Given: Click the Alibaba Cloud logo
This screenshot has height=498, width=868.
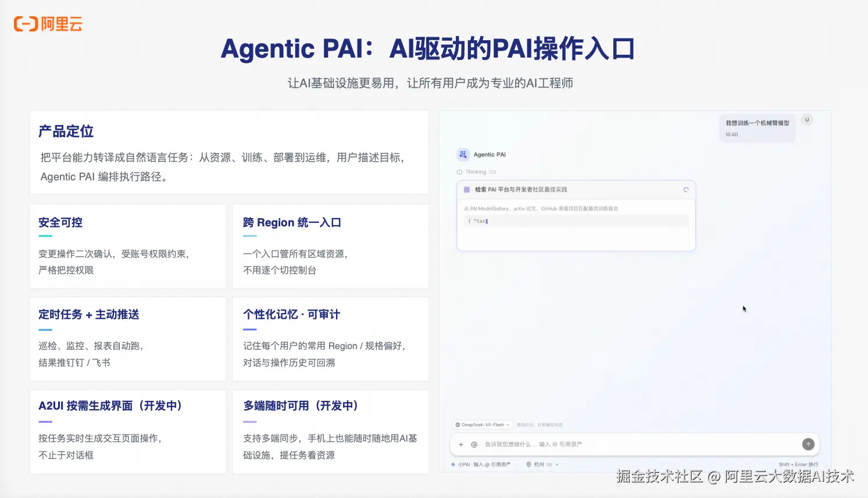Looking at the screenshot, I should (48, 24).
